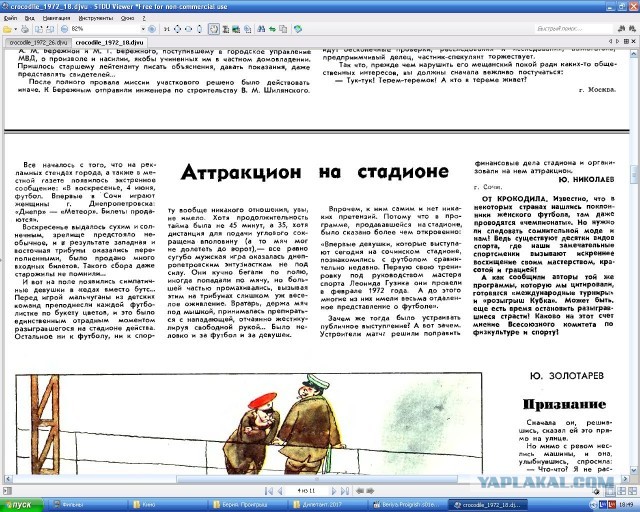Open the Навигация menu

[56, 18]
